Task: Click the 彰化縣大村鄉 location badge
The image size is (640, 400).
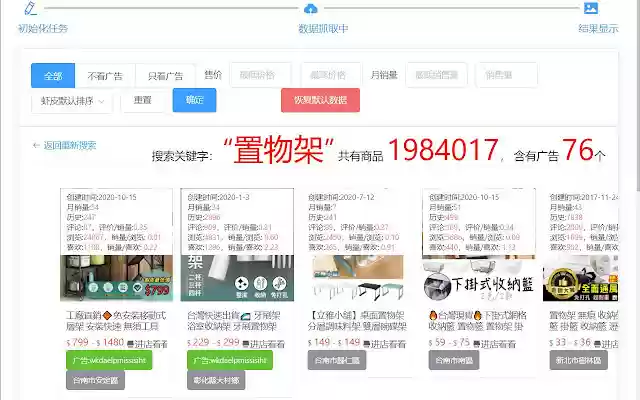Action: (216, 380)
